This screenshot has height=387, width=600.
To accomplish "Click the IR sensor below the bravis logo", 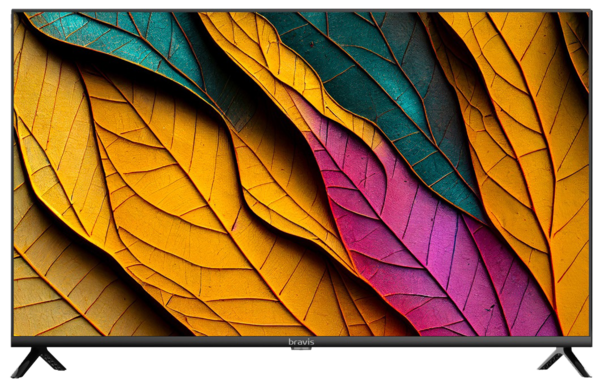I will tap(301, 348).
